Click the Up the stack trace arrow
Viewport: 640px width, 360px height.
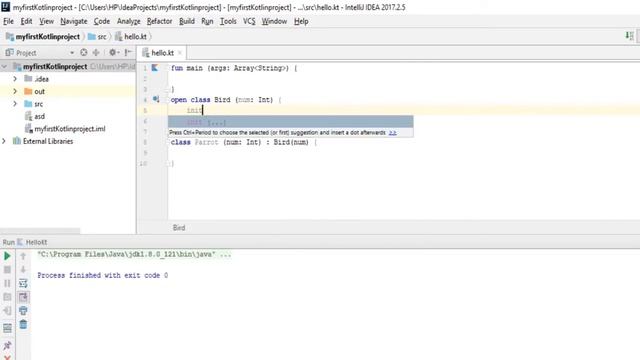coord(23,256)
